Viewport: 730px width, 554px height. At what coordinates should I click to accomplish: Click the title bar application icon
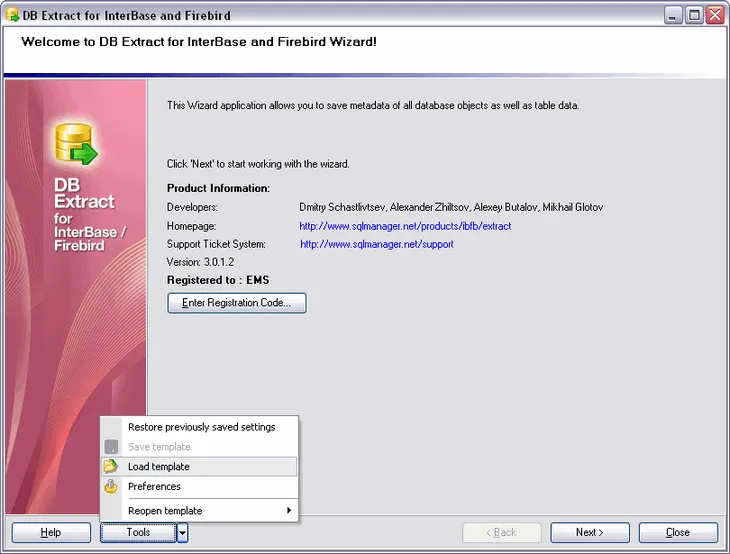(13, 15)
